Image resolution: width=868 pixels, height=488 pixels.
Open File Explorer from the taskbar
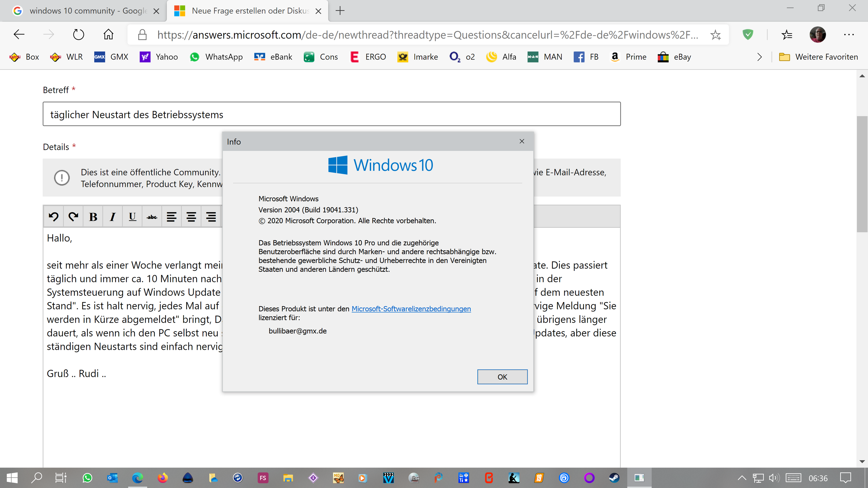288,478
